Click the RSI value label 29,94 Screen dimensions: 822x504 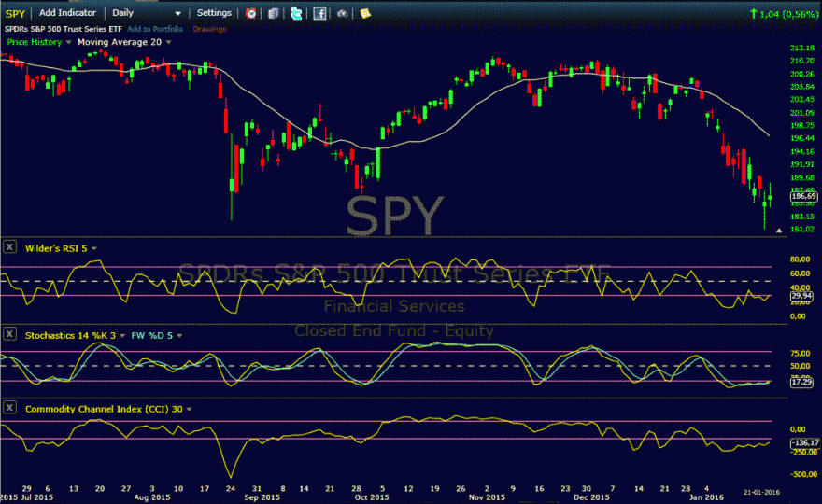point(801,296)
